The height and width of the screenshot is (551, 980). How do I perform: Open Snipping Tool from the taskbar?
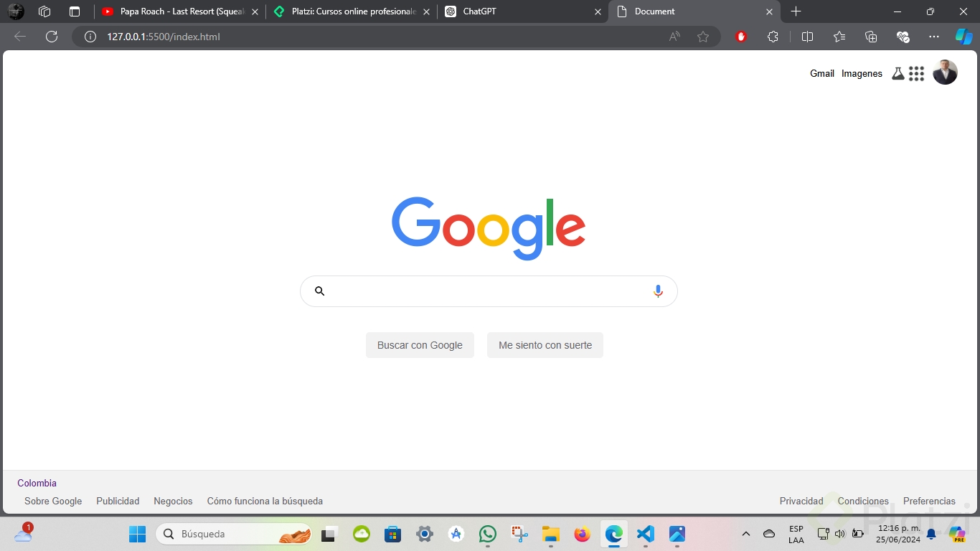pyautogui.click(x=519, y=534)
